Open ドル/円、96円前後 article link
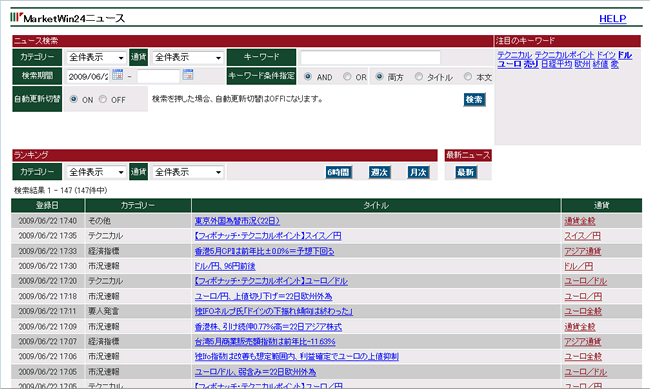 (225, 266)
